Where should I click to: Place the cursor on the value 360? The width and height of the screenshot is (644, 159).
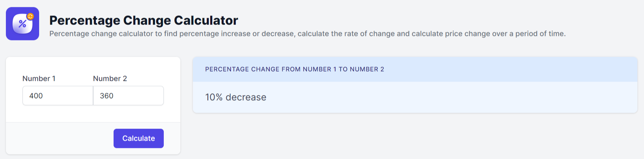107,96
